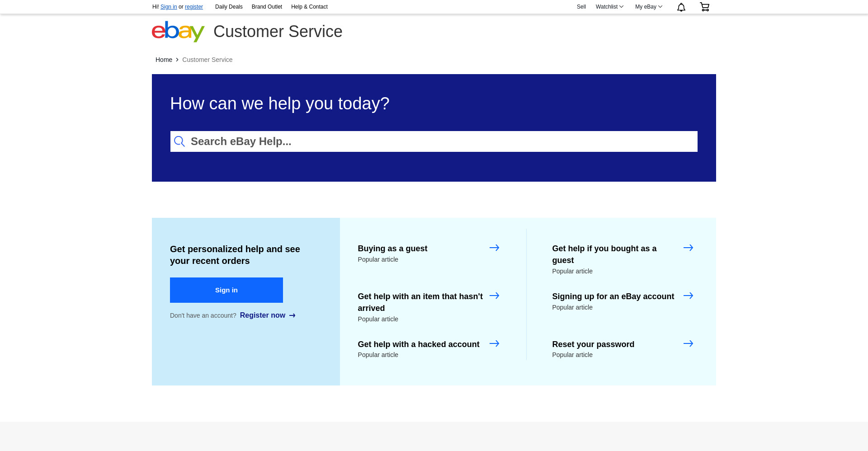Click arrow next to Signing up for eBay account
The image size is (868, 451).
[x=688, y=296]
